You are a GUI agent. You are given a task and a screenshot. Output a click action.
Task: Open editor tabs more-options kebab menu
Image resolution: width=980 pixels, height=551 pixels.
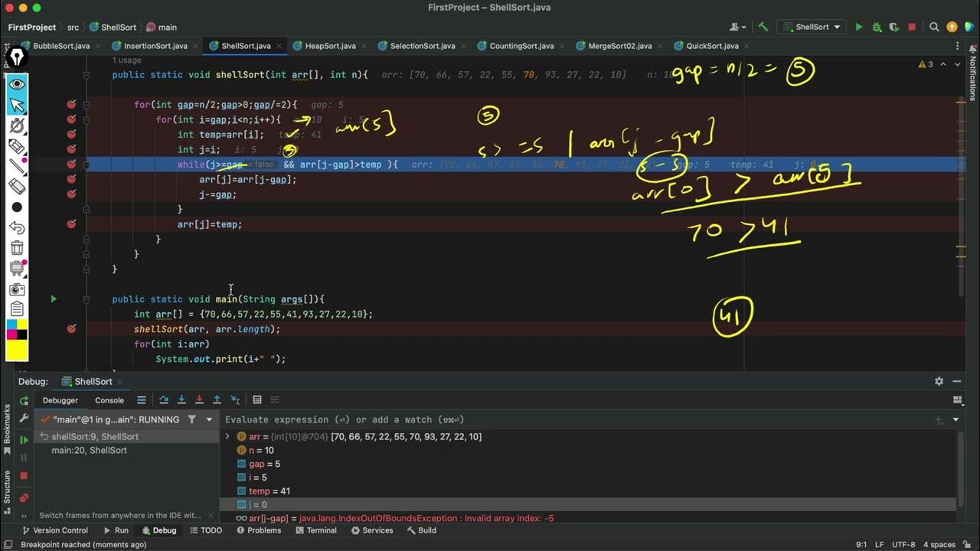pyautogui.click(x=956, y=46)
